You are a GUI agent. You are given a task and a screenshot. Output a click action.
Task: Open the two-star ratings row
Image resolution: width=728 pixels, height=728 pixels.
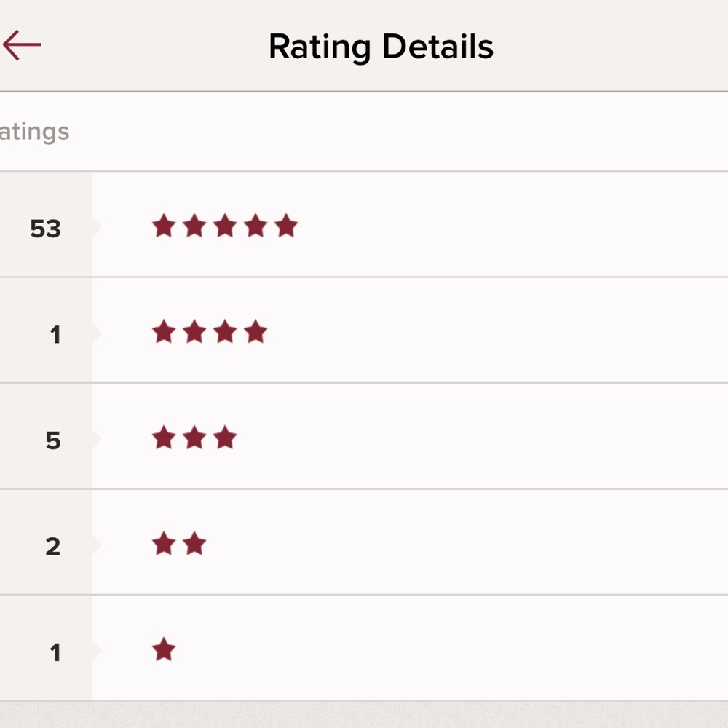click(364, 542)
